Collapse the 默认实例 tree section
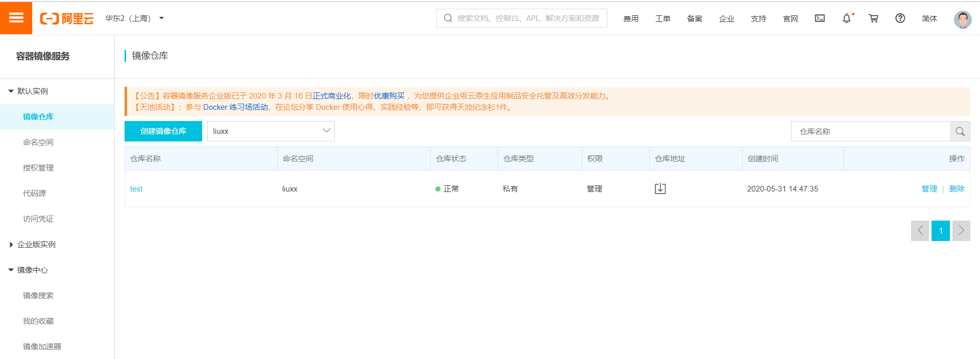 coord(11,91)
